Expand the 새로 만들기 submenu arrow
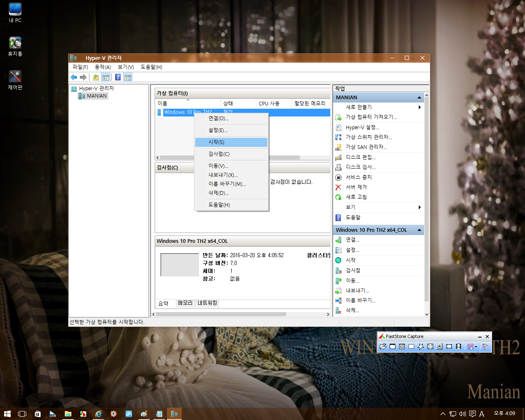The height and width of the screenshot is (420, 525). click(x=420, y=107)
